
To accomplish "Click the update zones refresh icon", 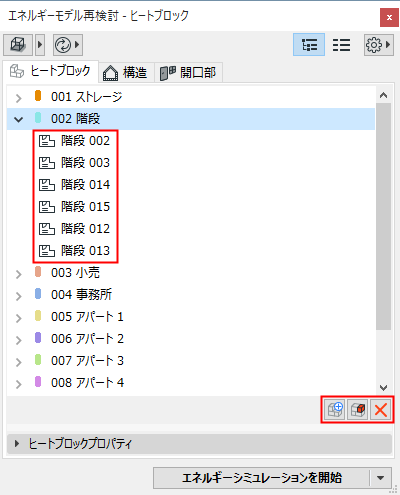I will coord(63,45).
